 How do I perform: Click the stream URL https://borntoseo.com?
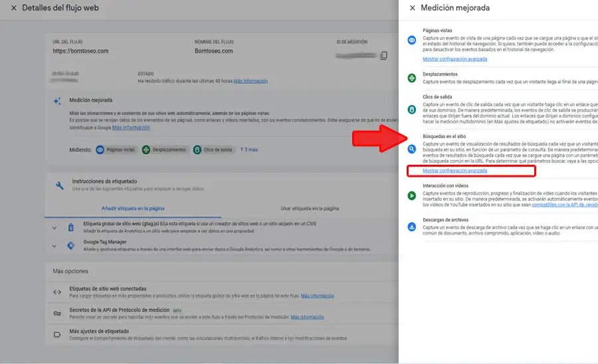pyautogui.click(x=80, y=51)
